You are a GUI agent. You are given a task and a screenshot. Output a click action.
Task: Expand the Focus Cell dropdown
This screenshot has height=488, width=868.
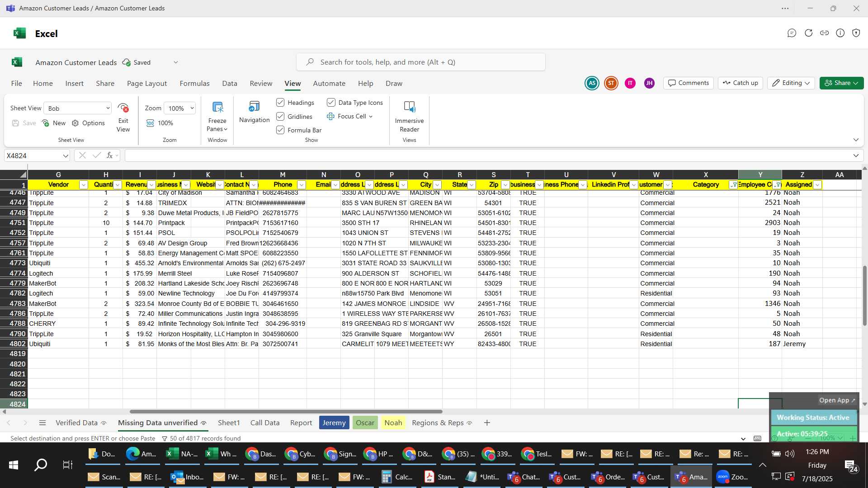[x=371, y=117]
